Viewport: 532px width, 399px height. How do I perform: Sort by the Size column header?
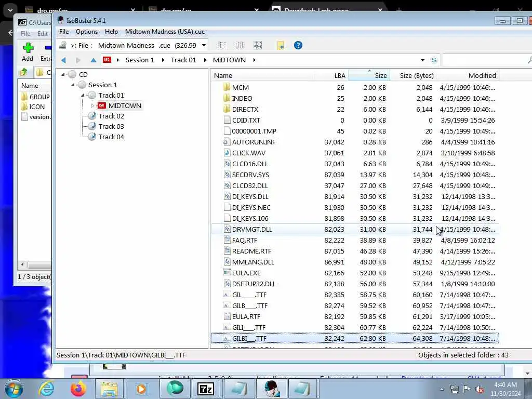tap(369, 75)
